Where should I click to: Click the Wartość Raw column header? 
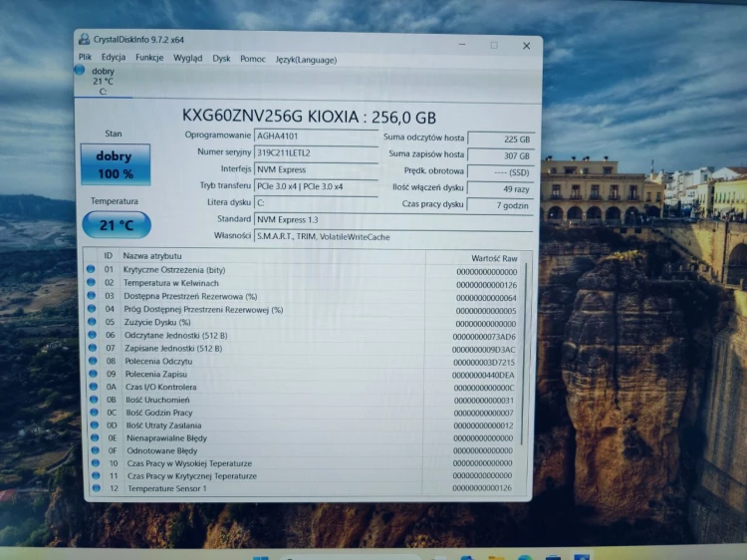click(x=494, y=258)
